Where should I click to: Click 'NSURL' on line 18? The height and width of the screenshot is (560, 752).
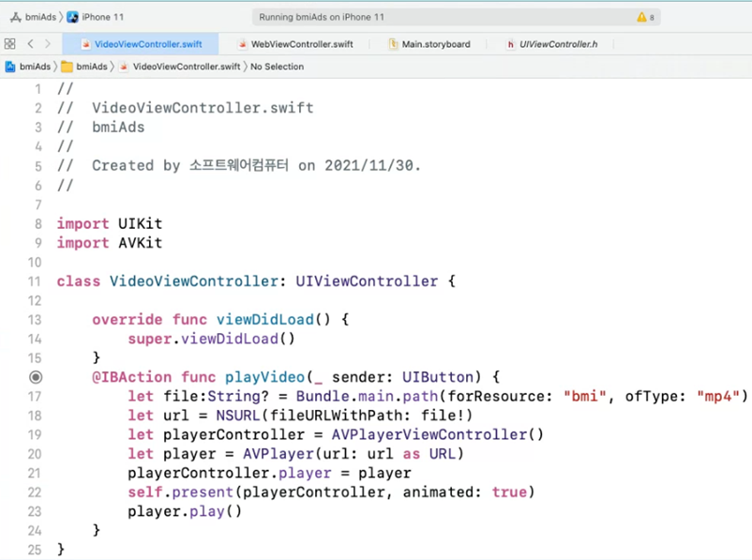[x=238, y=416]
